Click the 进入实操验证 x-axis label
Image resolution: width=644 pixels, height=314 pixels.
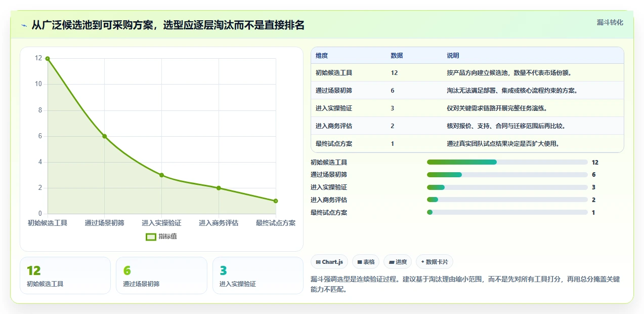click(x=161, y=223)
